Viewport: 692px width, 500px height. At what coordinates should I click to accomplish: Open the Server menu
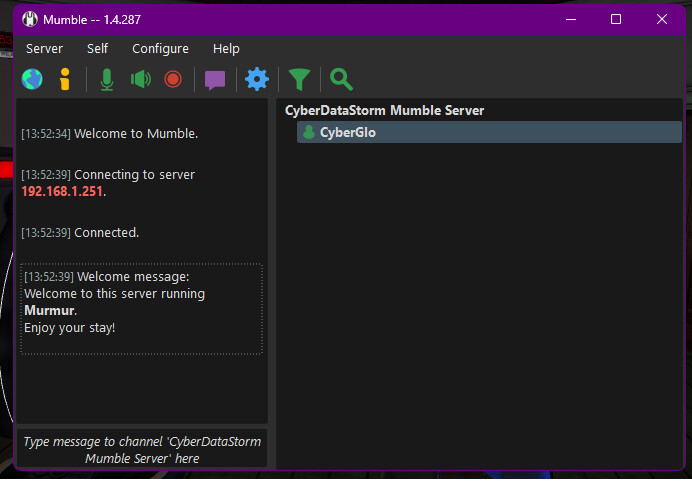tap(44, 48)
